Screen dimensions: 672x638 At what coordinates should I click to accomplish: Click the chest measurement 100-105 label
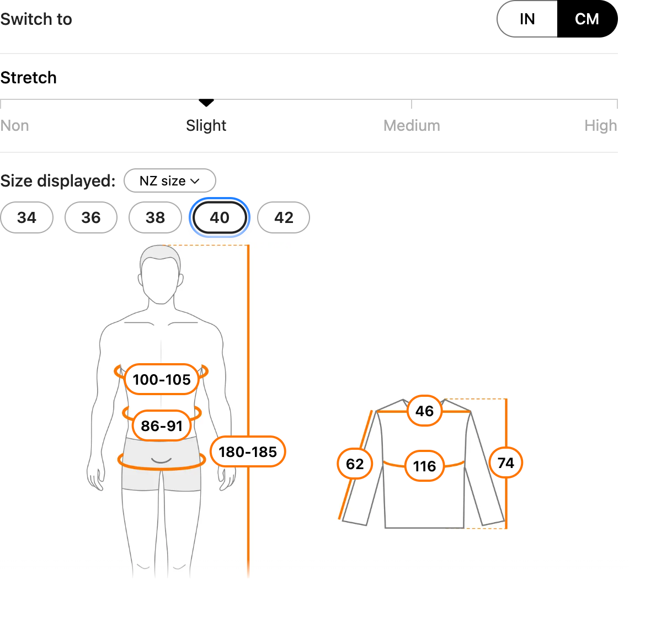pos(162,380)
